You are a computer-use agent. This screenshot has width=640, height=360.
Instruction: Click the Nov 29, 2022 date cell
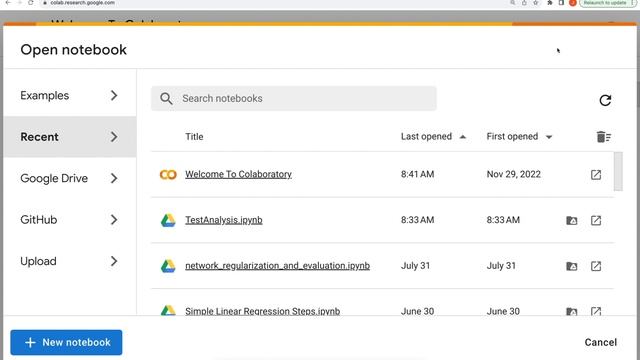[x=513, y=174]
